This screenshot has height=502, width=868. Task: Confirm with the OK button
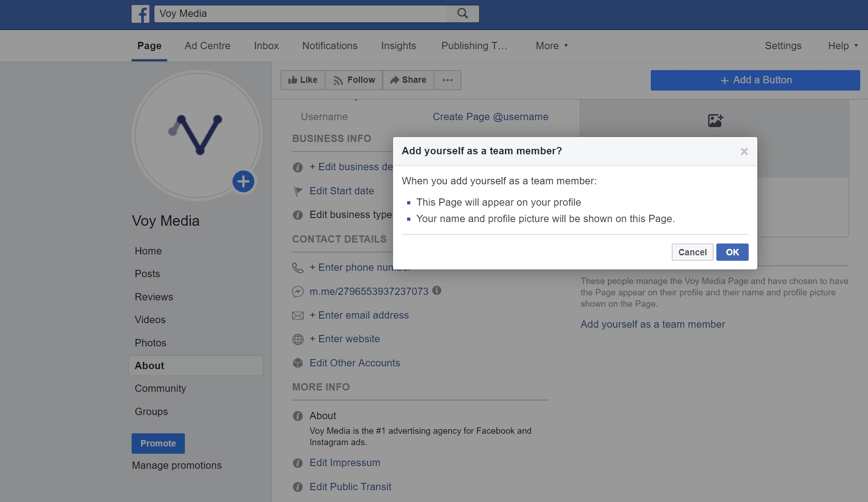[732, 252]
